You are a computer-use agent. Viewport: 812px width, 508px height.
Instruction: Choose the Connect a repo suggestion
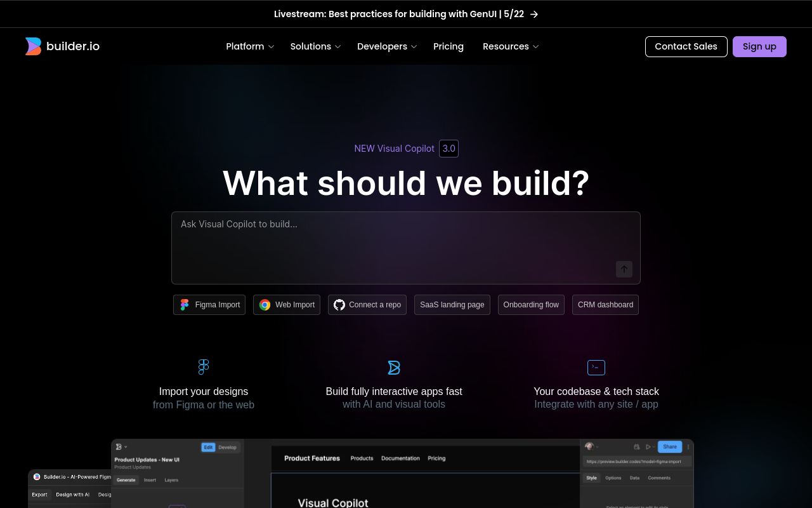(x=367, y=305)
